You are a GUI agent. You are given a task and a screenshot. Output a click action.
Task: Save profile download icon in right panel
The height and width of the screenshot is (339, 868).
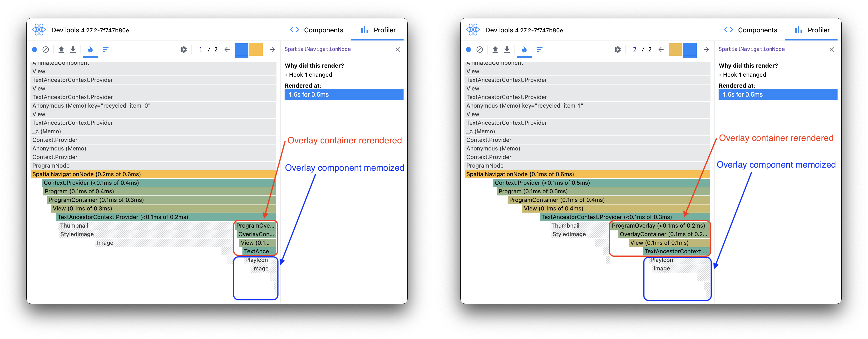pos(507,50)
